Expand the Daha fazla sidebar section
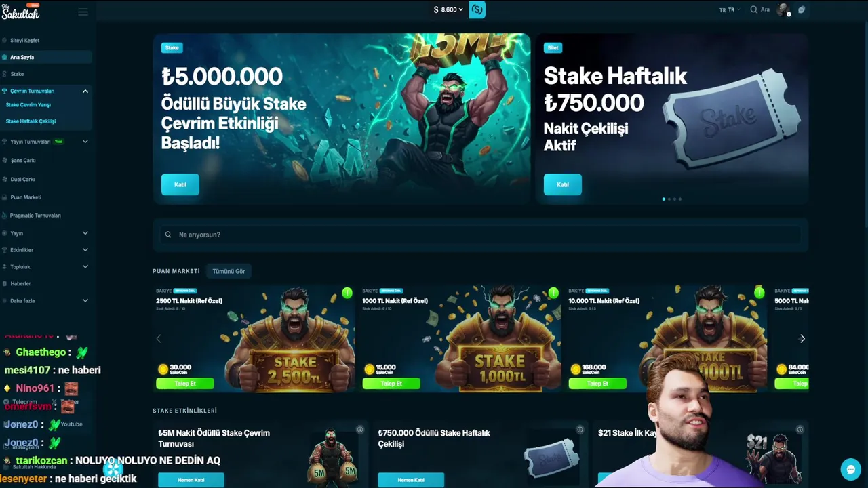 click(85, 300)
